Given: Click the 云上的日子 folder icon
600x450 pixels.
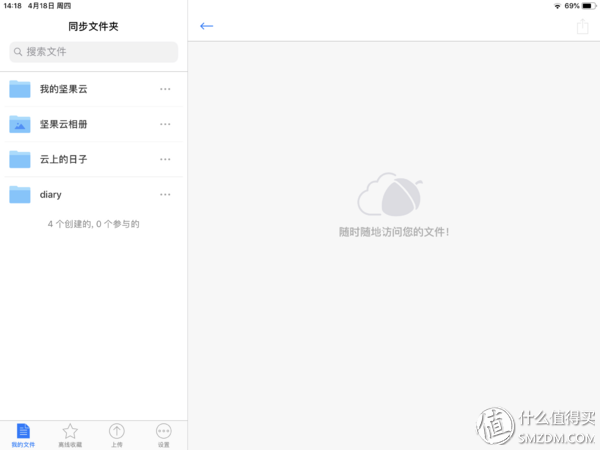Looking at the screenshot, I should pos(20,159).
